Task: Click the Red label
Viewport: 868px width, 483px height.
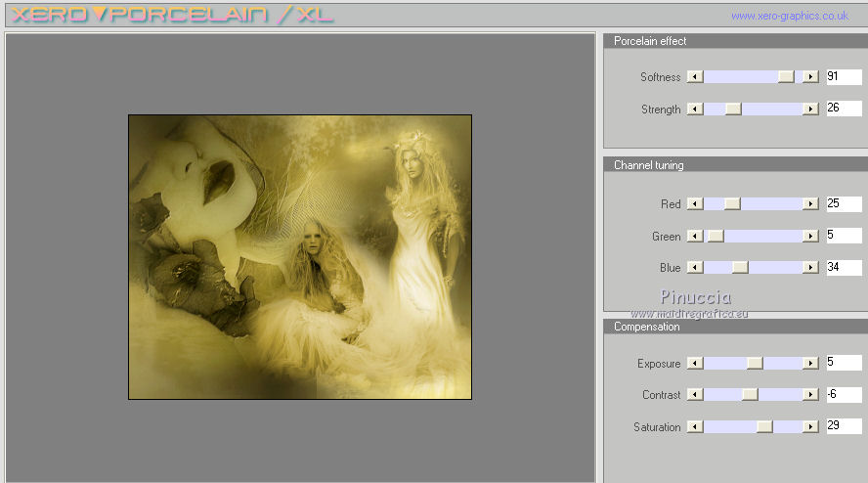Action: 671,204
